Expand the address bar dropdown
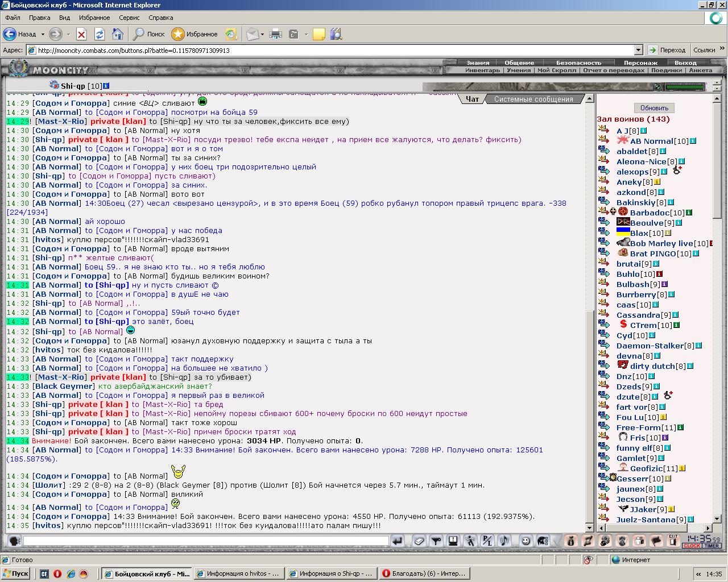 (638, 50)
